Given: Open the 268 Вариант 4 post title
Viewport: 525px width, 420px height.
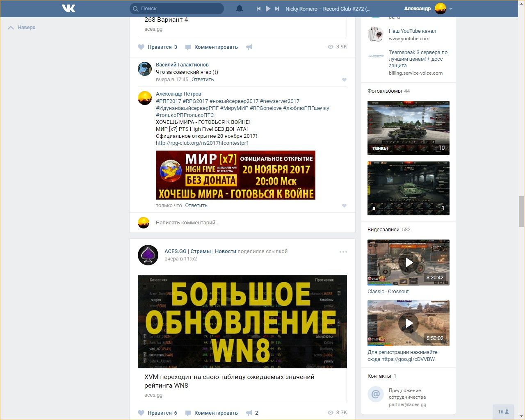Looking at the screenshot, I should (x=166, y=20).
